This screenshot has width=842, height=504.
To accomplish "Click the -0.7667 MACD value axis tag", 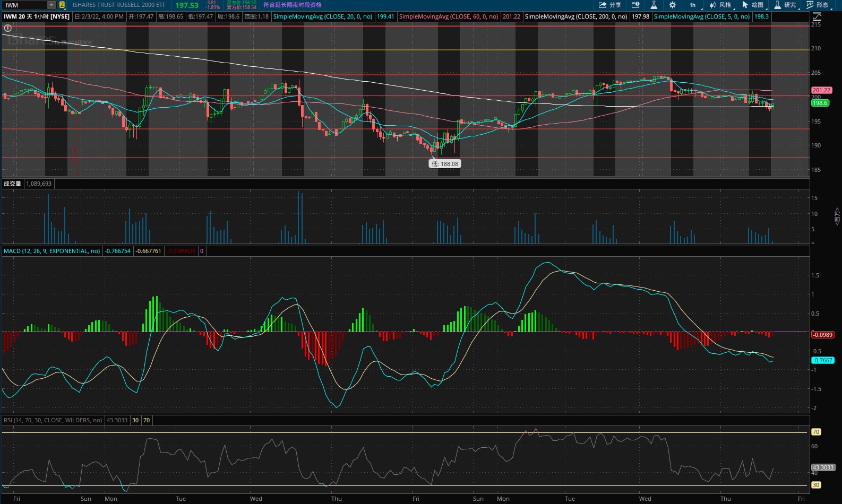I will click(x=823, y=360).
